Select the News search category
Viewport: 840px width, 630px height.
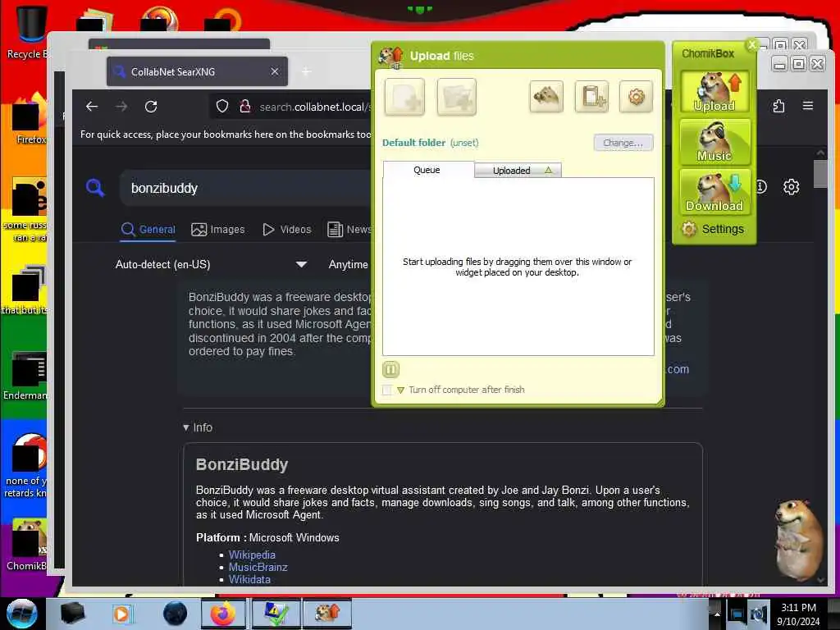click(349, 230)
